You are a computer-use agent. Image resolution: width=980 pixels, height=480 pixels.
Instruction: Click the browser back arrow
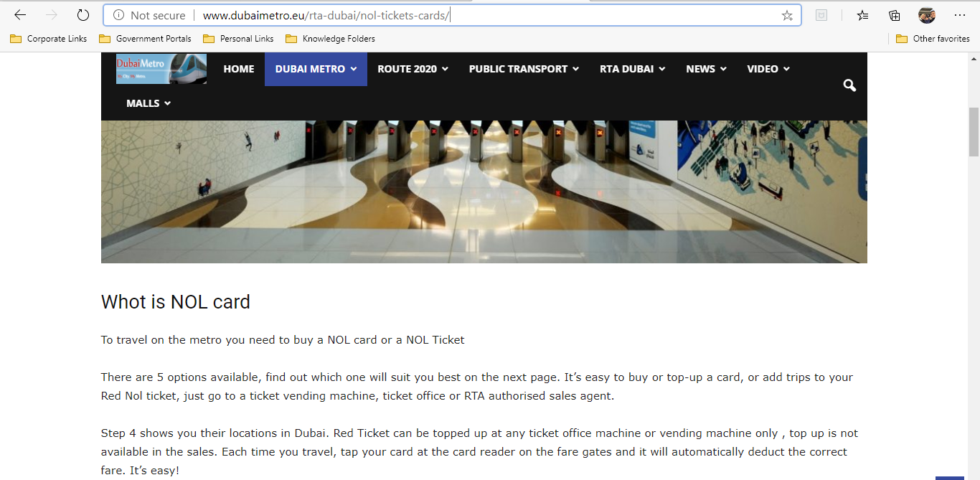click(x=20, y=15)
